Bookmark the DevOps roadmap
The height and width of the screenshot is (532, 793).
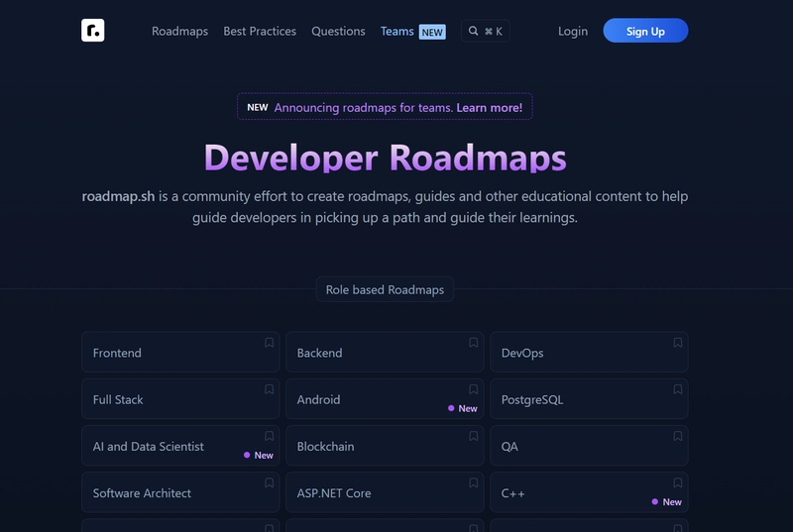point(678,343)
